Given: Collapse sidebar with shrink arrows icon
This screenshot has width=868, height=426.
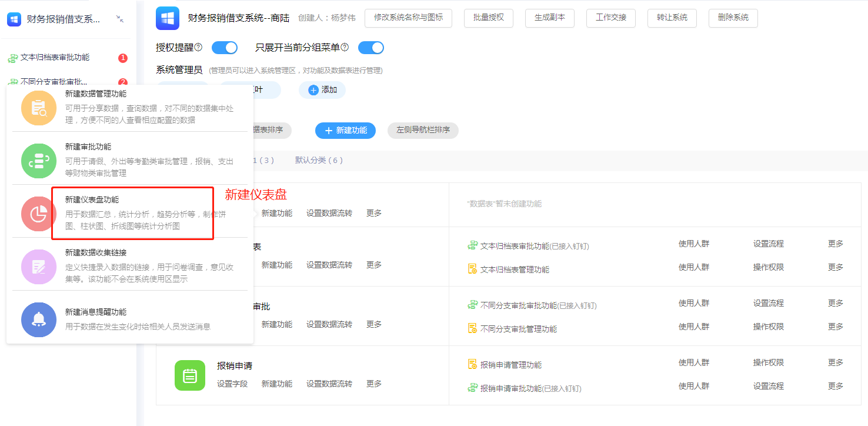Looking at the screenshot, I should [x=120, y=19].
